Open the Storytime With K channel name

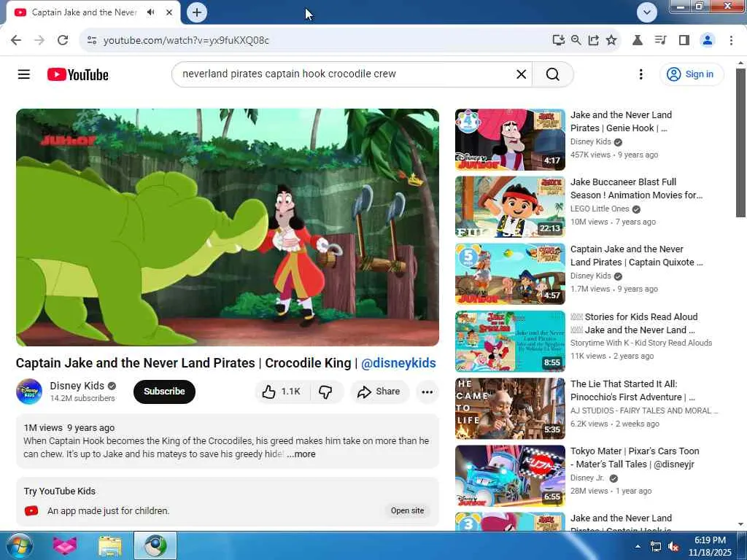coord(640,343)
